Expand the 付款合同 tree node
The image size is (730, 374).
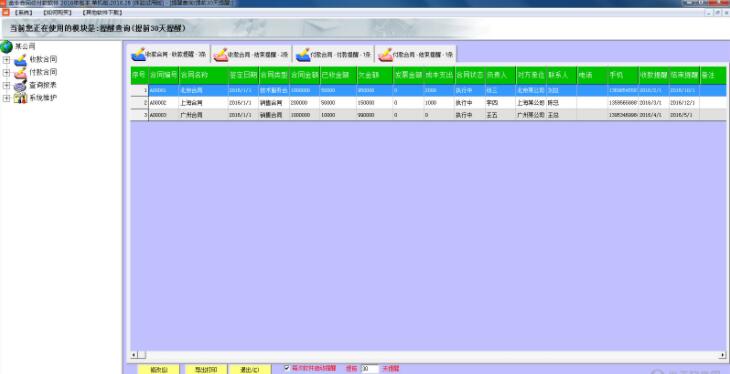(x=7, y=73)
